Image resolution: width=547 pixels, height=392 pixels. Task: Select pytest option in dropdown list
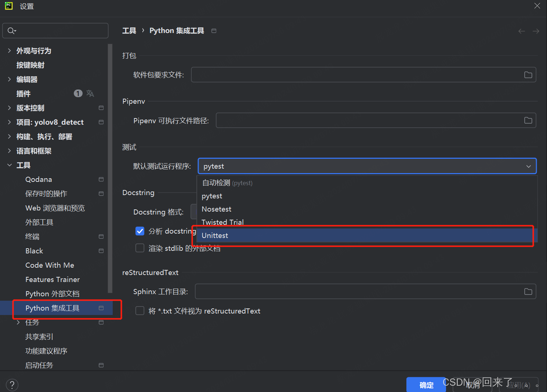pyautogui.click(x=367, y=196)
